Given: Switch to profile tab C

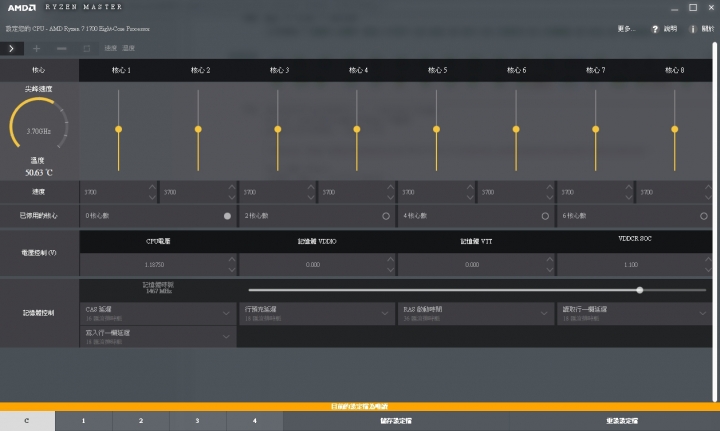Looking at the screenshot, I should pyautogui.click(x=27, y=422).
